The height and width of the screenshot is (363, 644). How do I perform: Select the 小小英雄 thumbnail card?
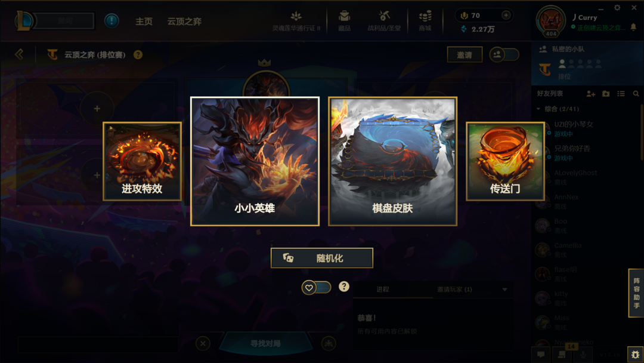point(255,161)
